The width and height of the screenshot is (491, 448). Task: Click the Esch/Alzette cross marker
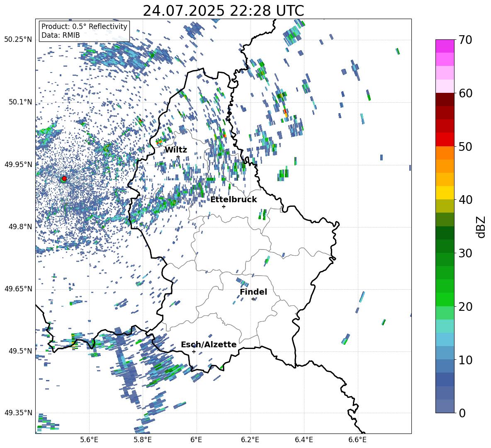coord(194,351)
